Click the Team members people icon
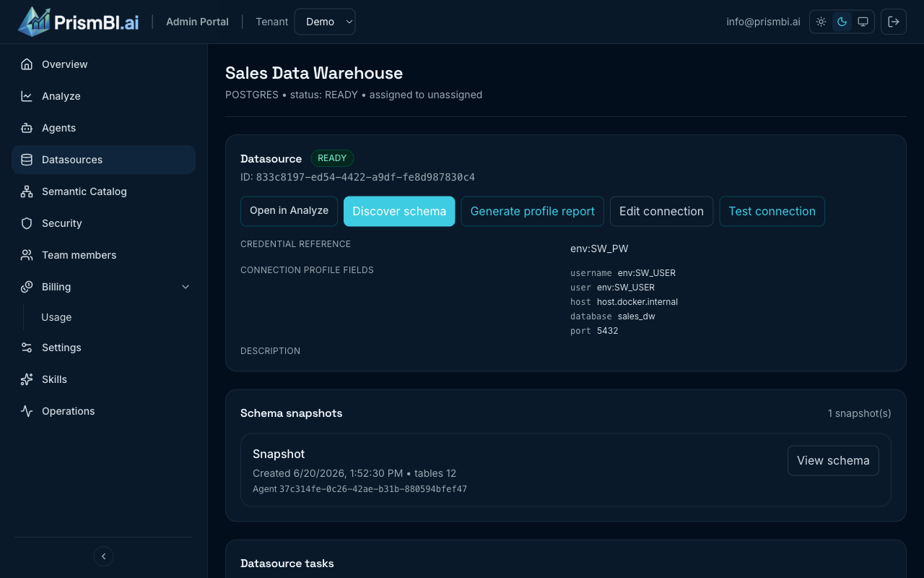The image size is (924, 578). [27, 255]
